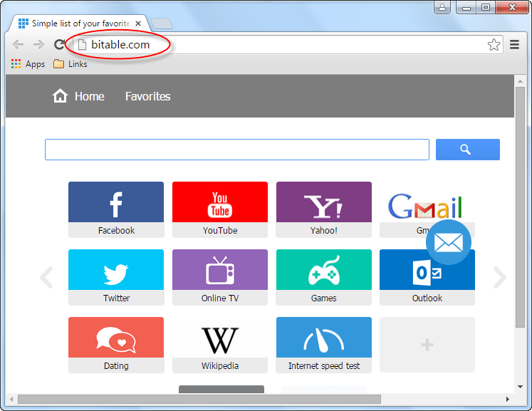Bookmark this page with star icon

point(494,44)
